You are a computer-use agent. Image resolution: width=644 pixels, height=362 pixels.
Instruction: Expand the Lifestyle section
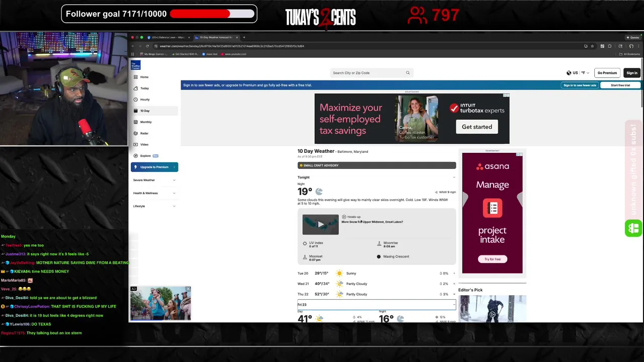(x=154, y=206)
